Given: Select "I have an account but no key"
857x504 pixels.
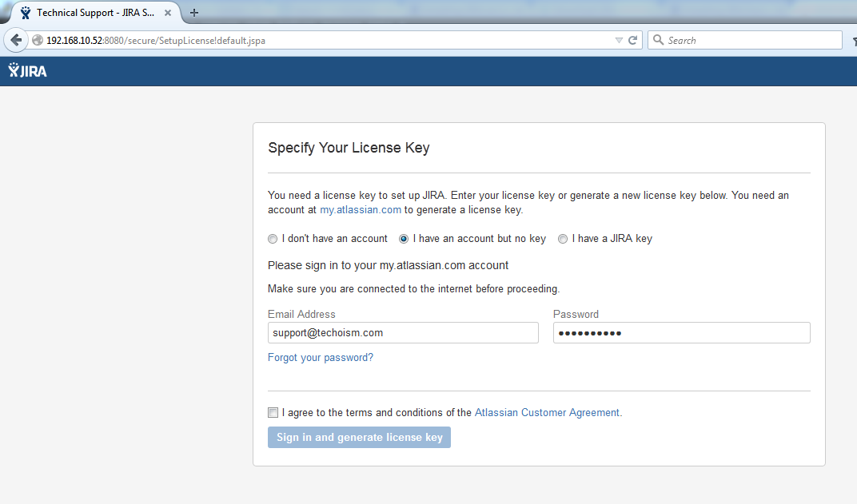Looking at the screenshot, I should (404, 239).
